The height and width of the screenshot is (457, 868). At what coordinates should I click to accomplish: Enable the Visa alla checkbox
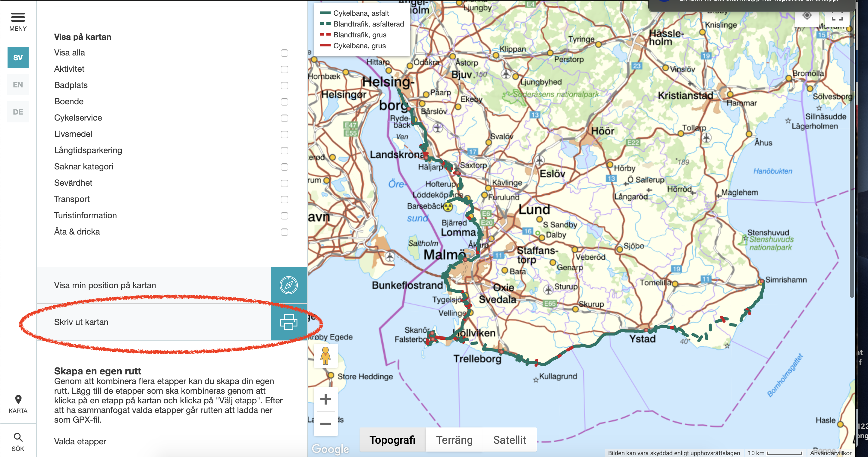click(x=285, y=53)
